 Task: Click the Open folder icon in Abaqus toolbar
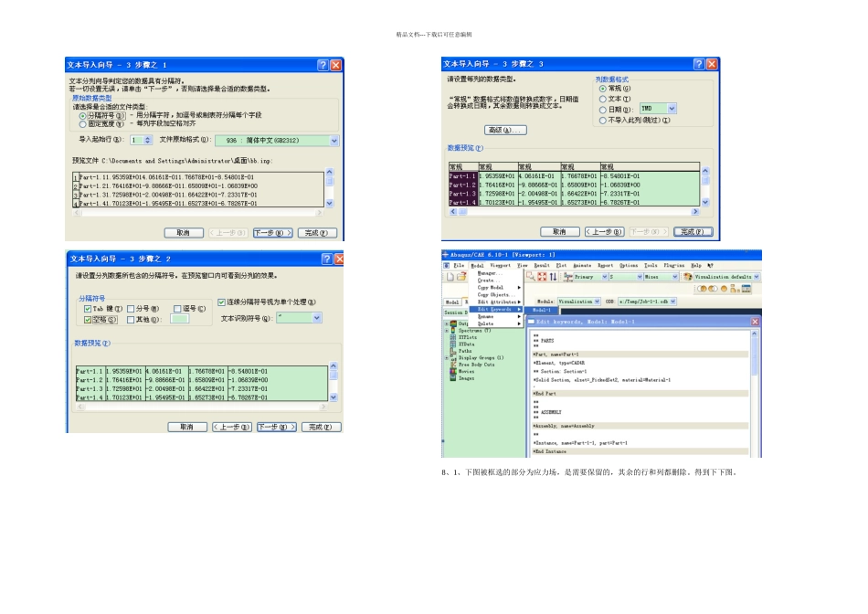461,277
